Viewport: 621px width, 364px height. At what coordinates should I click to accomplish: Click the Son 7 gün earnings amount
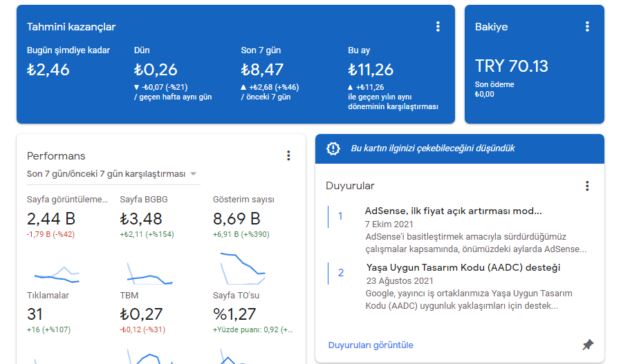tap(262, 70)
